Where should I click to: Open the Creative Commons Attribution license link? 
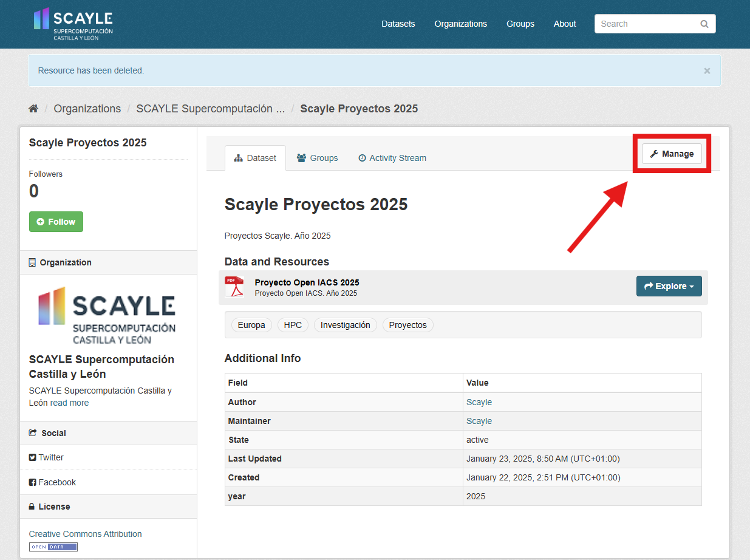(x=86, y=534)
